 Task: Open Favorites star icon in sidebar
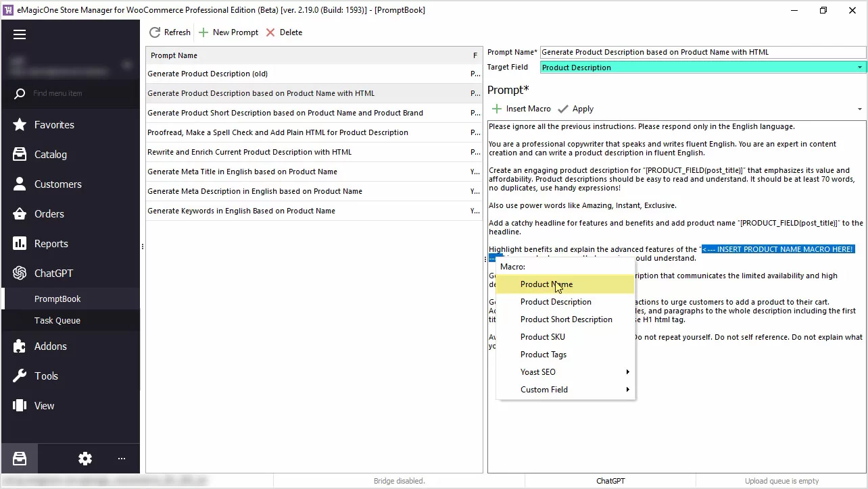pyautogui.click(x=20, y=125)
